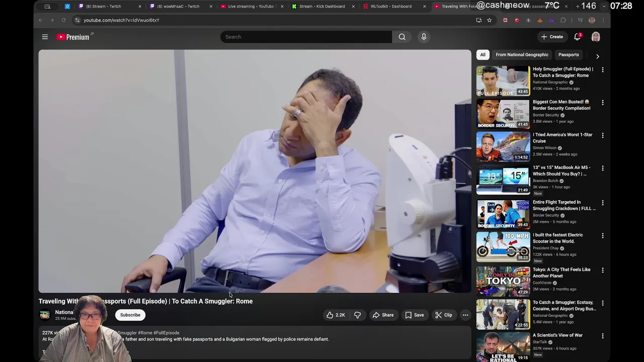Click the 'Simon Wilson' channel name
The image size is (644, 362).
click(x=544, y=148)
